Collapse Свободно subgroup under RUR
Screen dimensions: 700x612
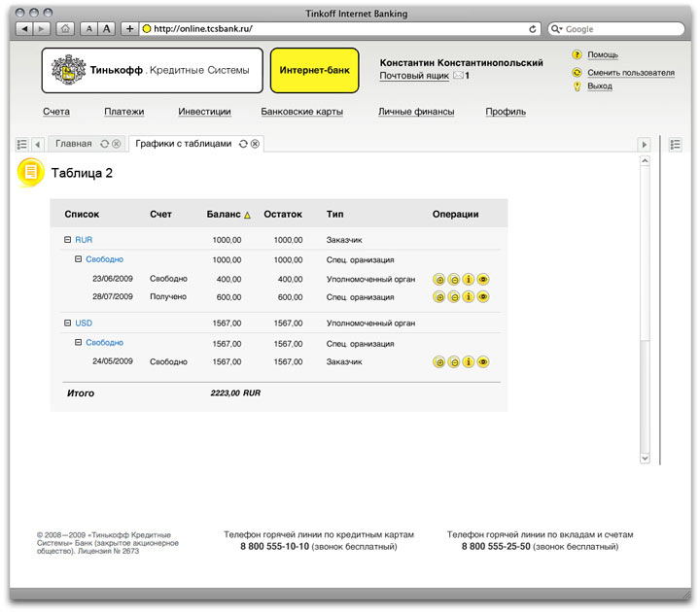78,259
